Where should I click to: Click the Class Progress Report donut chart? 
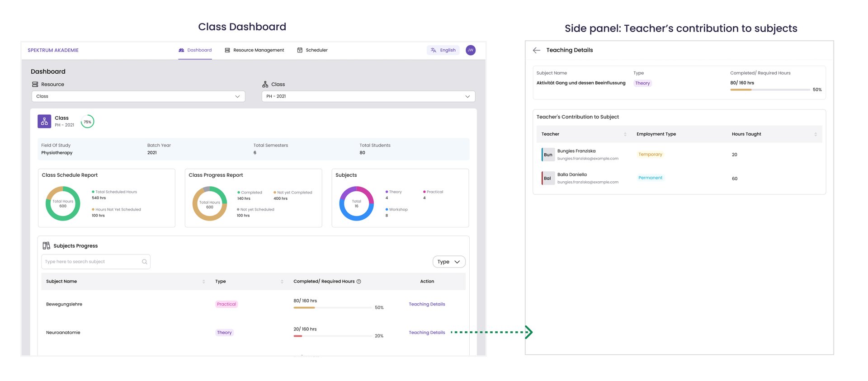(x=210, y=203)
